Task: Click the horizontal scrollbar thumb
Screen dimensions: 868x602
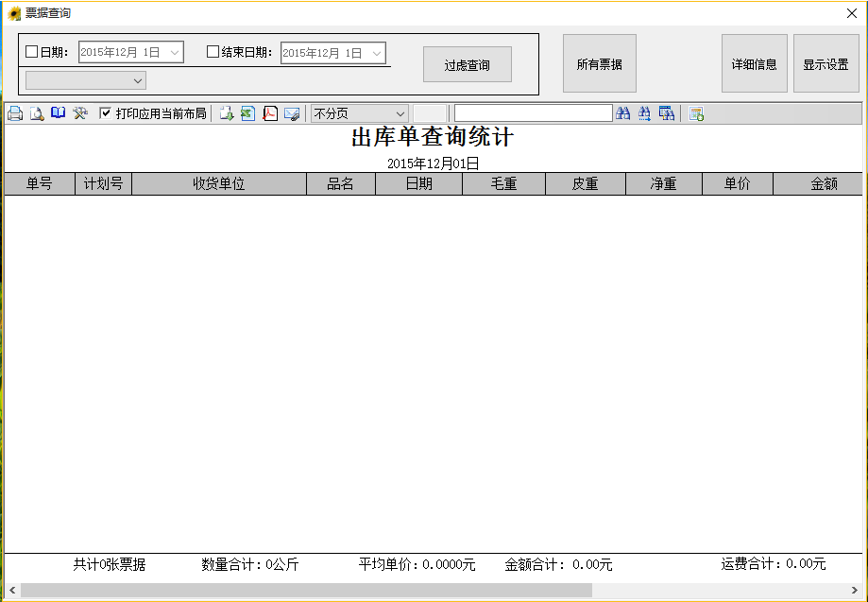Action: [306, 591]
